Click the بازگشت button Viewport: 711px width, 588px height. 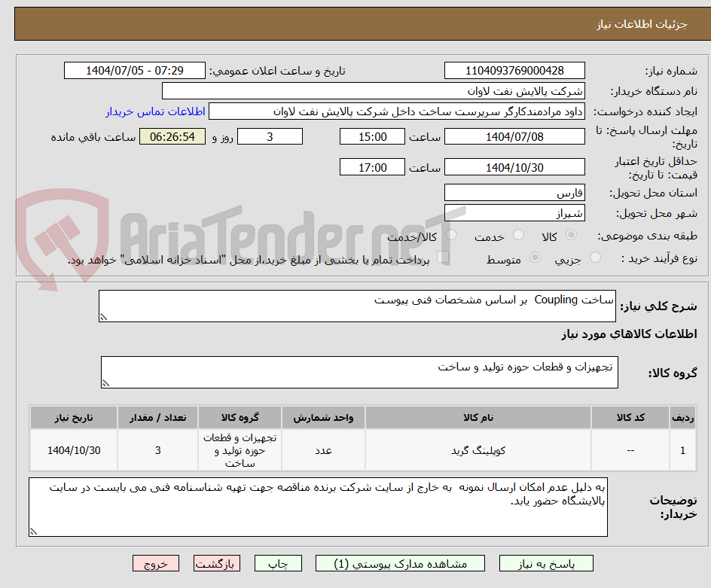click(x=217, y=563)
